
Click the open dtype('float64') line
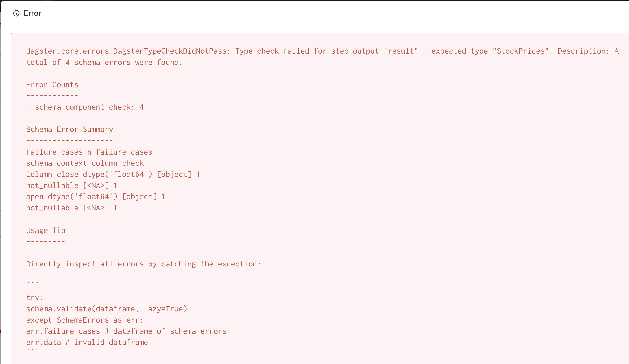pyautogui.click(x=95, y=197)
